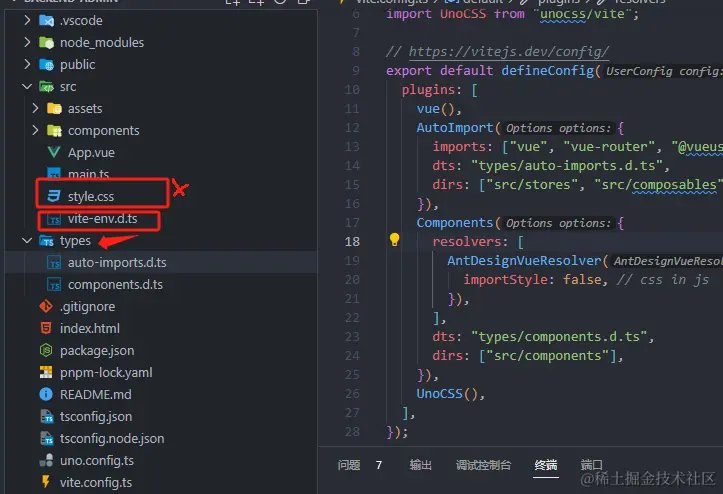
Task: Collapse the types folder chevron
Action: [27, 240]
